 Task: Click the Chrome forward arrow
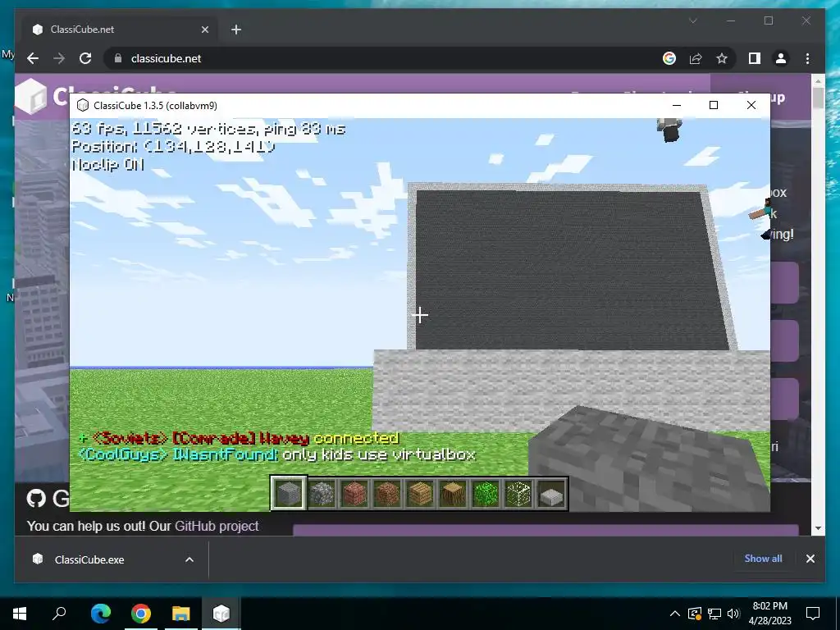[59, 58]
